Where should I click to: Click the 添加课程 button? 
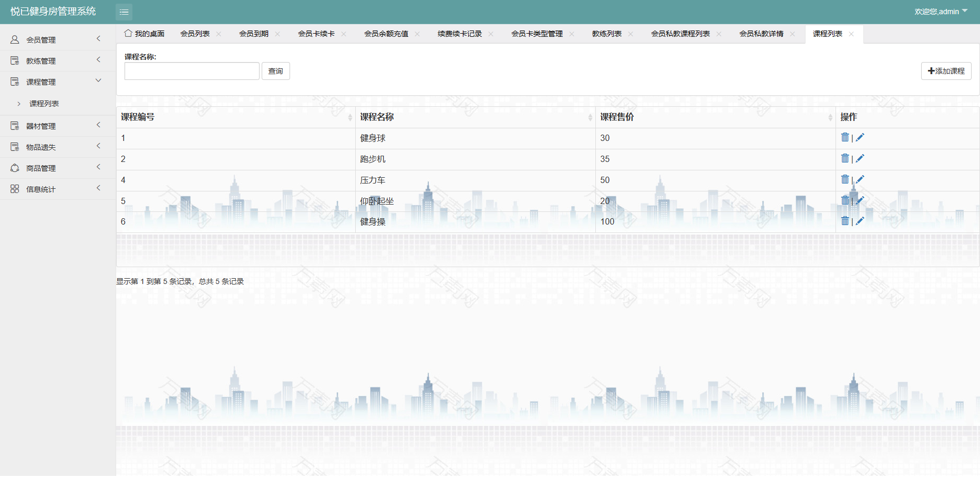click(x=946, y=71)
